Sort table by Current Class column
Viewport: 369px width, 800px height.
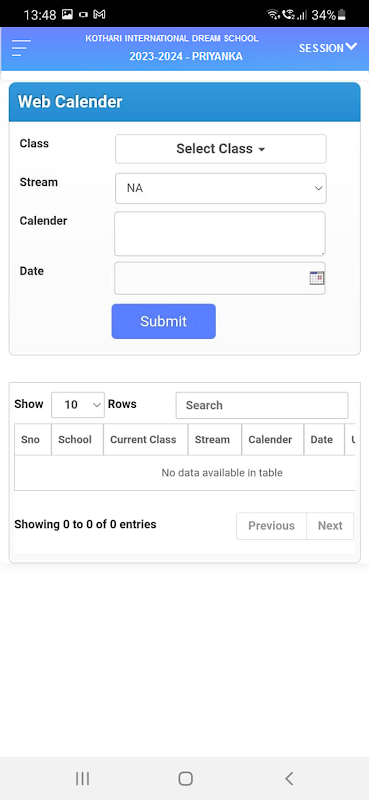[145, 440]
